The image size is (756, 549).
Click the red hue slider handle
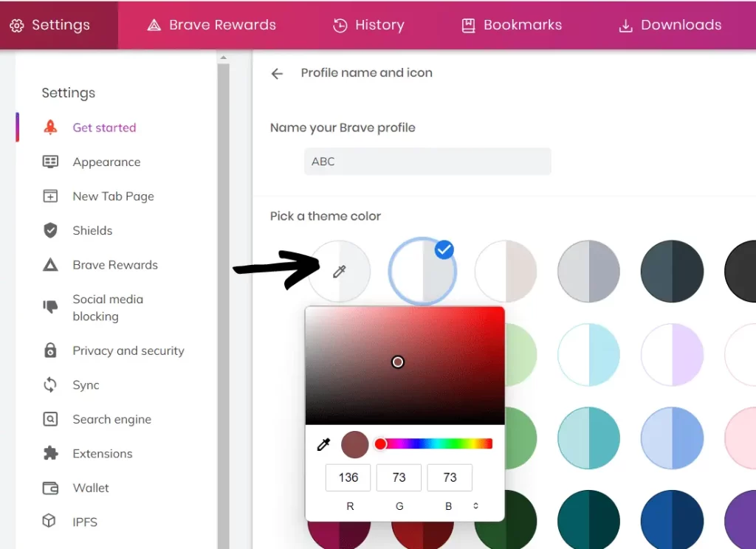(x=380, y=444)
